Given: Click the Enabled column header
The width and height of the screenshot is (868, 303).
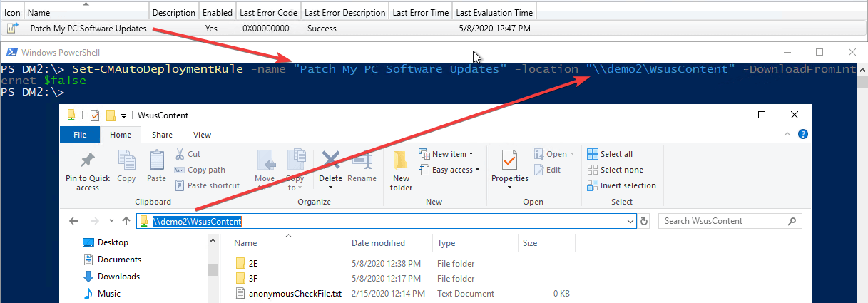Looking at the screenshot, I should (x=218, y=13).
